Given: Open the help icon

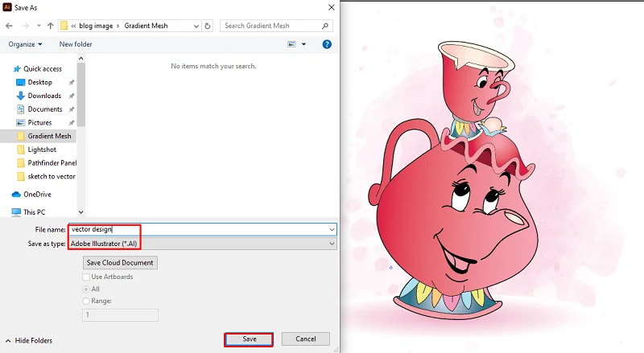Looking at the screenshot, I should click(327, 44).
